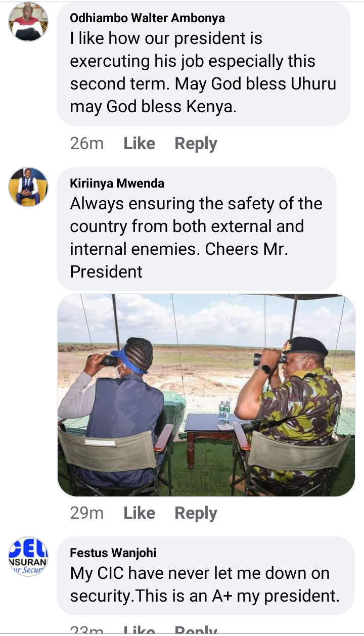Viewport: 364px width, 636px height.
Task: Select Festus Wanjohi's 'My CIC' comment bubble
Action: point(205,575)
